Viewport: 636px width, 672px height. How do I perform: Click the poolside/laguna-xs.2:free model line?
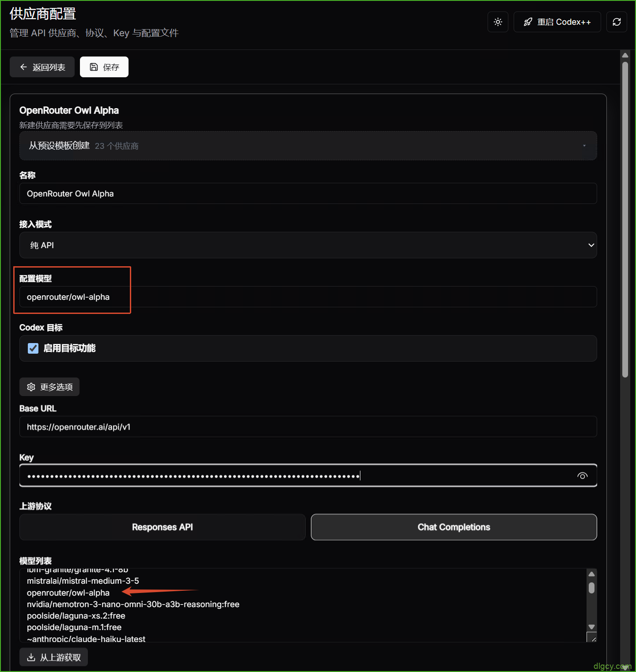[76, 616]
